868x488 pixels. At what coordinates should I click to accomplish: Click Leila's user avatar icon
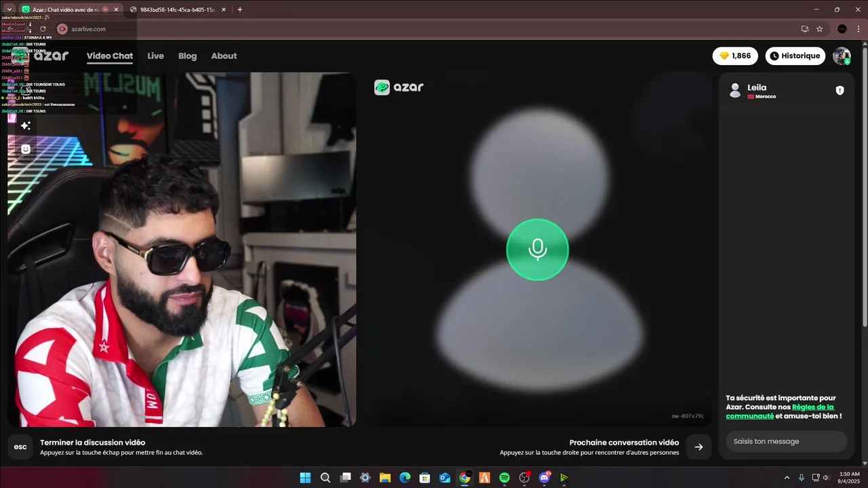point(734,90)
